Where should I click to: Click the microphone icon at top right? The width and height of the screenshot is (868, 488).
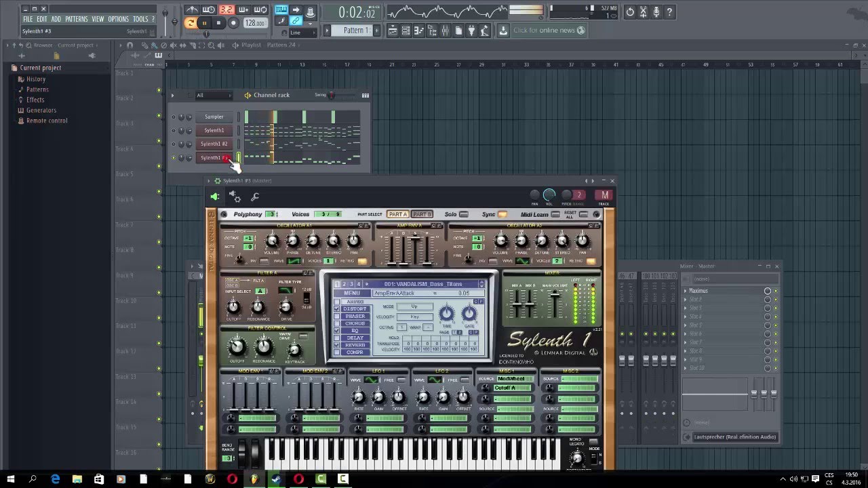coord(656,12)
